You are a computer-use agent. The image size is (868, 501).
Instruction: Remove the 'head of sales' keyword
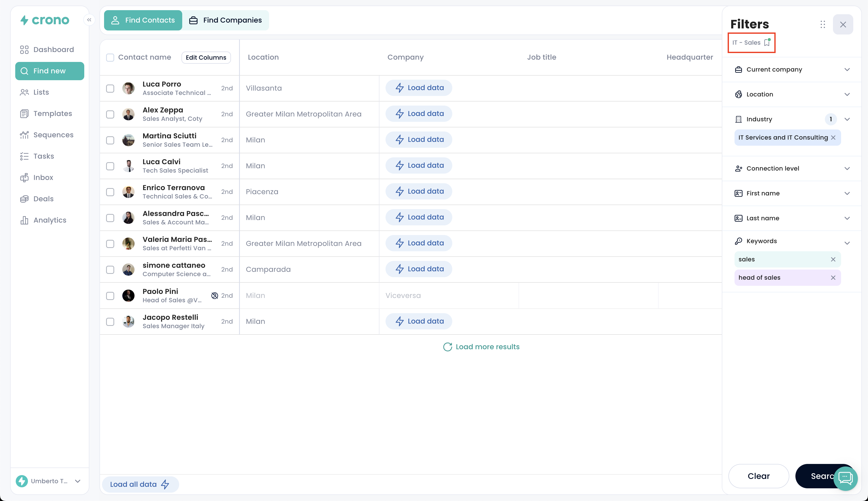833,278
